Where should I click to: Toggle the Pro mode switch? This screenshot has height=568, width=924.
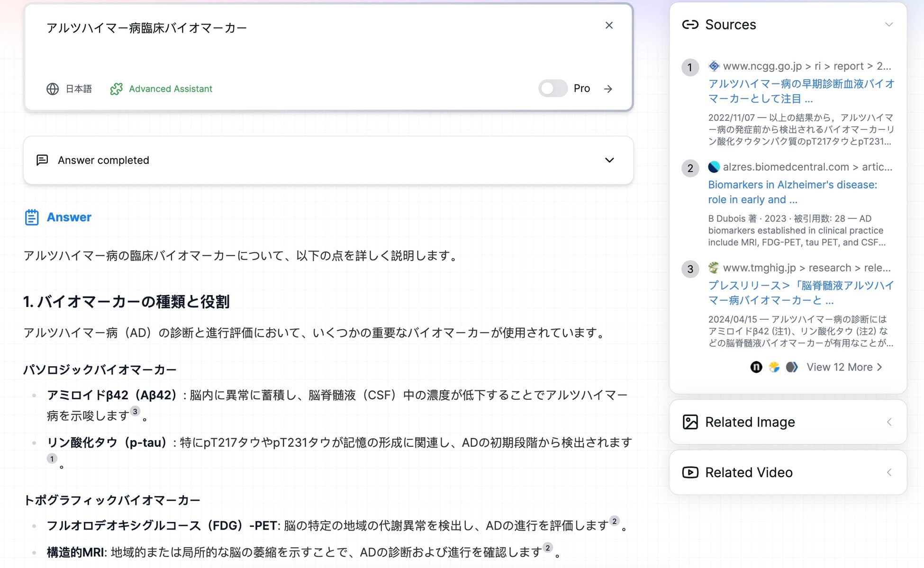[x=553, y=89]
